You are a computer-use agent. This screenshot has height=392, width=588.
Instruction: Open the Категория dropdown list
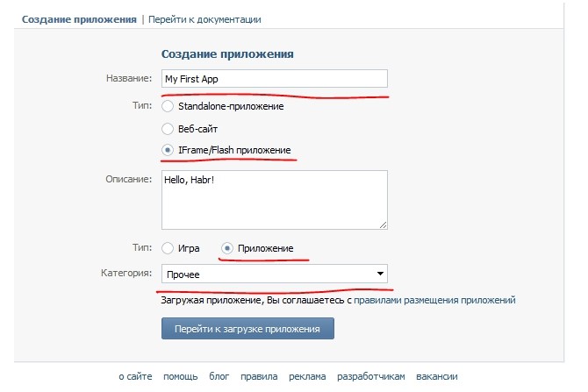pyautogui.click(x=274, y=274)
